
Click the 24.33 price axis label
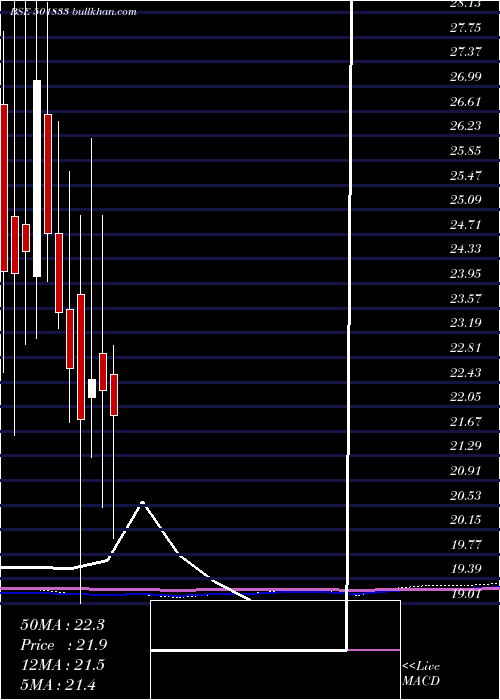465,249
